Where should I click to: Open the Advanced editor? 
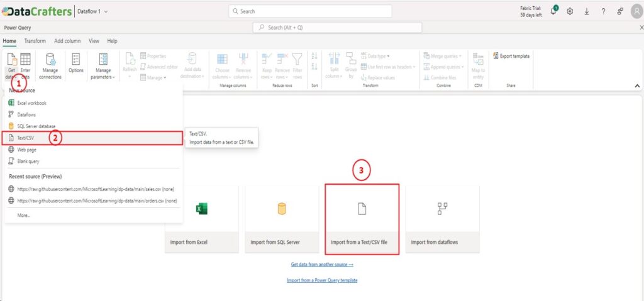pos(159,67)
